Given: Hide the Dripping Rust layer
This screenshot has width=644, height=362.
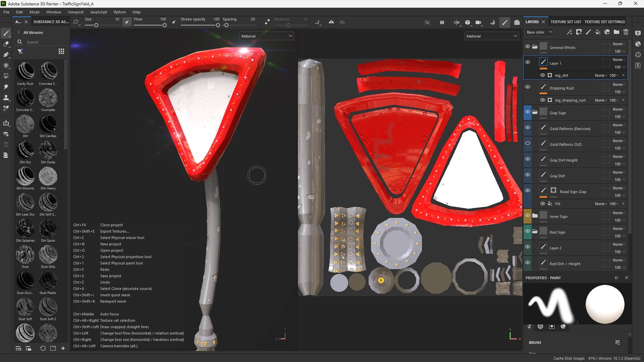Looking at the screenshot, I should pyautogui.click(x=528, y=87).
